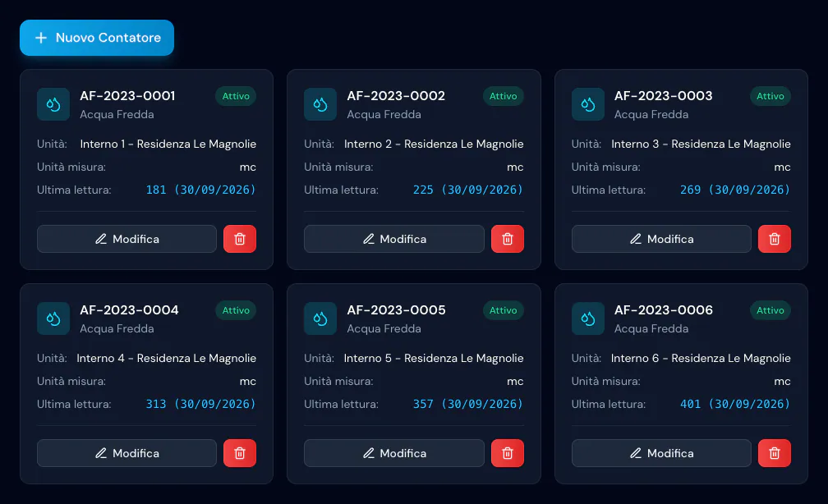Viewport: 828px width, 504px height.
Task: Click the Nuovo Contatore button
Action: click(x=97, y=38)
